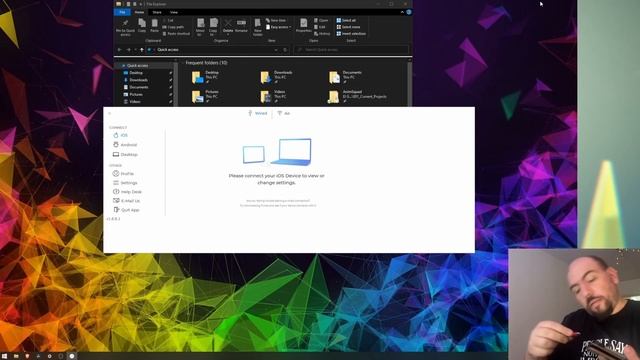Click Copy path in the Clipboard group
The height and width of the screenshot is (360, 640).
click(x=173, y=27)
